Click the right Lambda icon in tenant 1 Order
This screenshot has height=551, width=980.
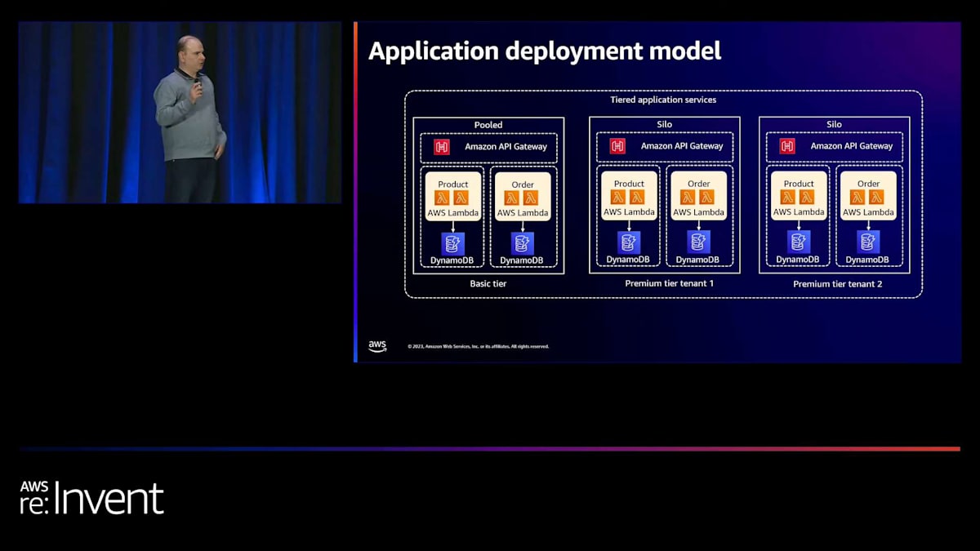(x=707, y=198)
